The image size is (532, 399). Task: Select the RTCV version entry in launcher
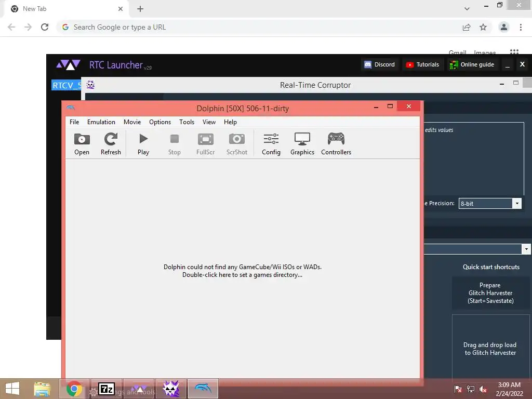(x=66, y=85)
